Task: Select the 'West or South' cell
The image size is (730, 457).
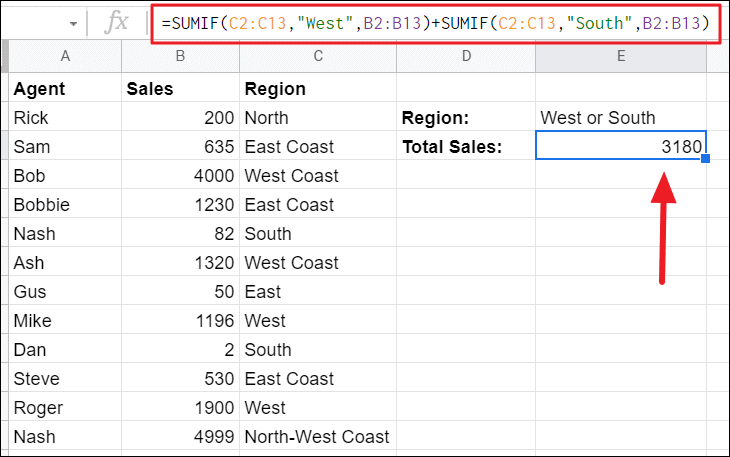Action: coord(620,118)
